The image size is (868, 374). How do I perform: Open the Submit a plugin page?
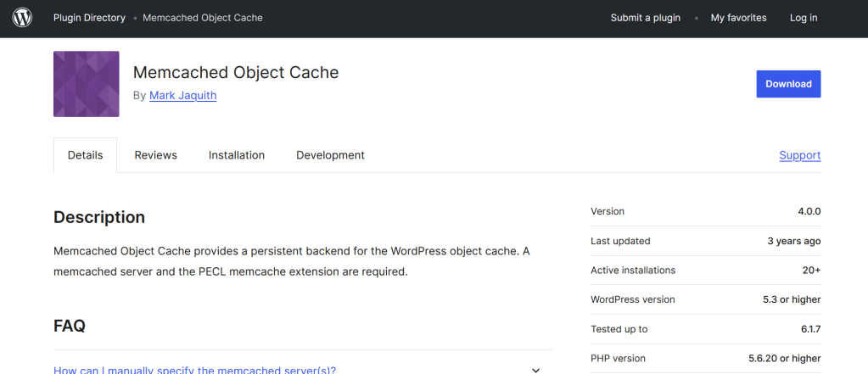coord(646,18)
